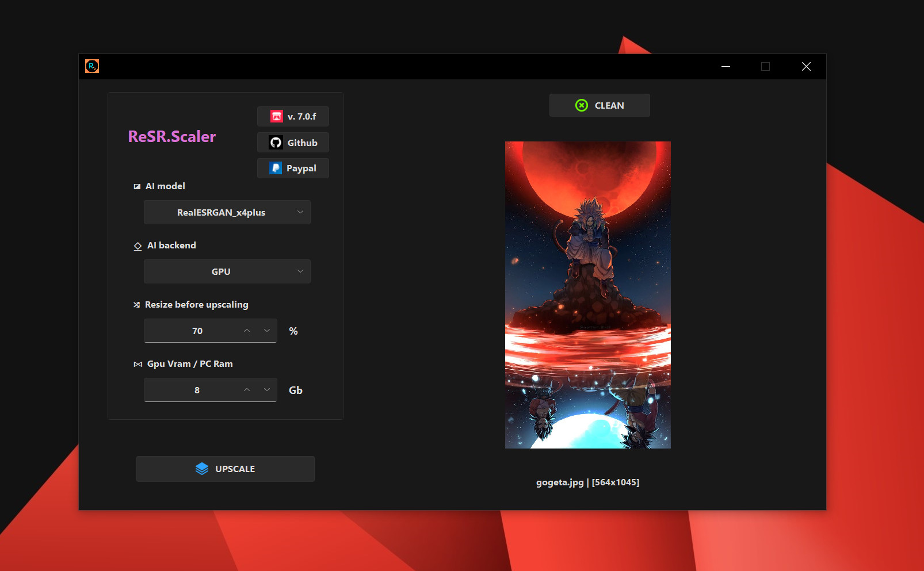Click the itch.io store icon

tap(277, 116)
